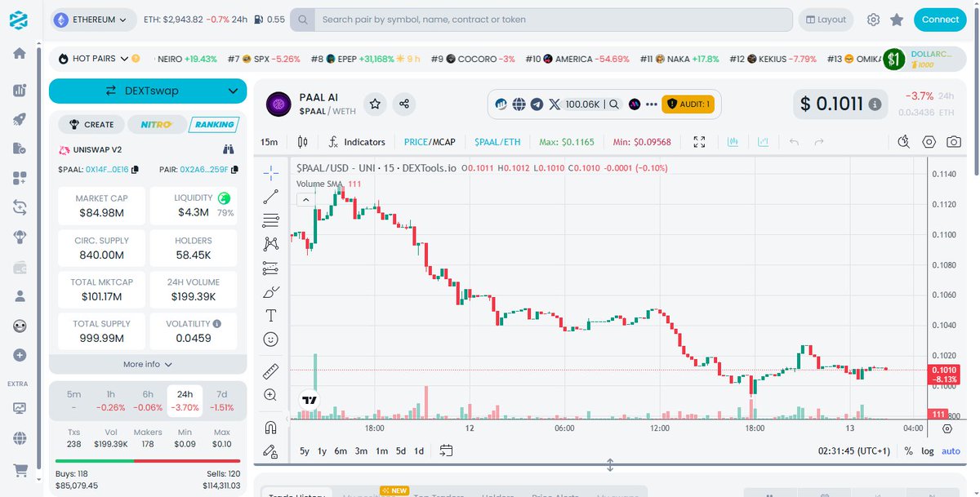Expand More info section
980x497 pixels.
click(148, 364)
